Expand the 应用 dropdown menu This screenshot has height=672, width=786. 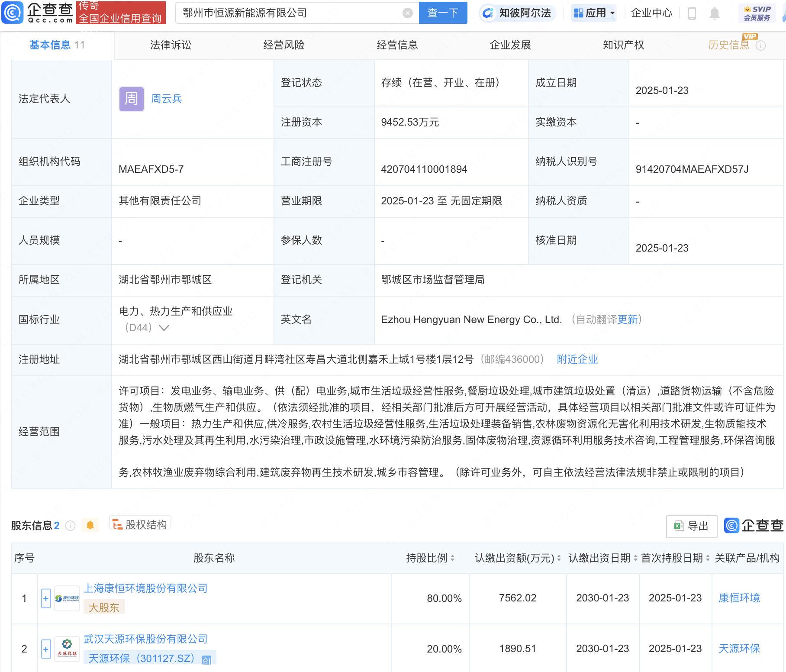pos(594,13)
